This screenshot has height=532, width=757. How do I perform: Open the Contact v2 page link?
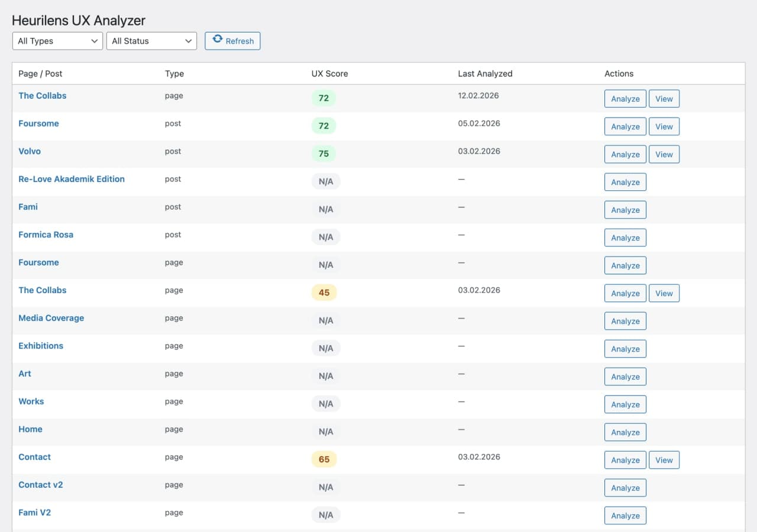point(40,484)
